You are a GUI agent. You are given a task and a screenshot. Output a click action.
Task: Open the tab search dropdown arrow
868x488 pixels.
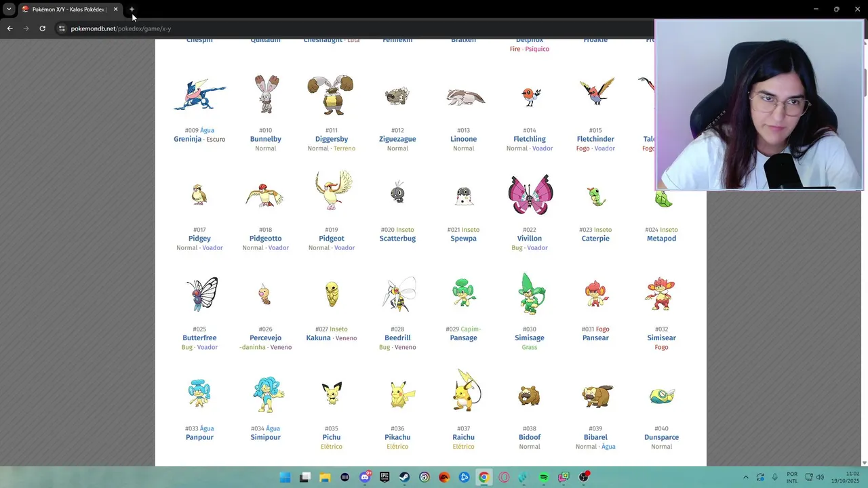(8, 9)
